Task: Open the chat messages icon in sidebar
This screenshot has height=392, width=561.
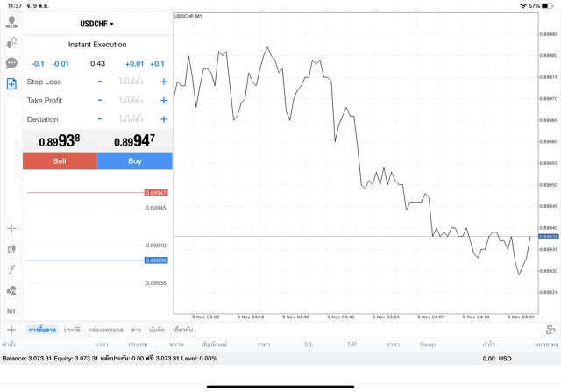Action: tap(11, 63)
